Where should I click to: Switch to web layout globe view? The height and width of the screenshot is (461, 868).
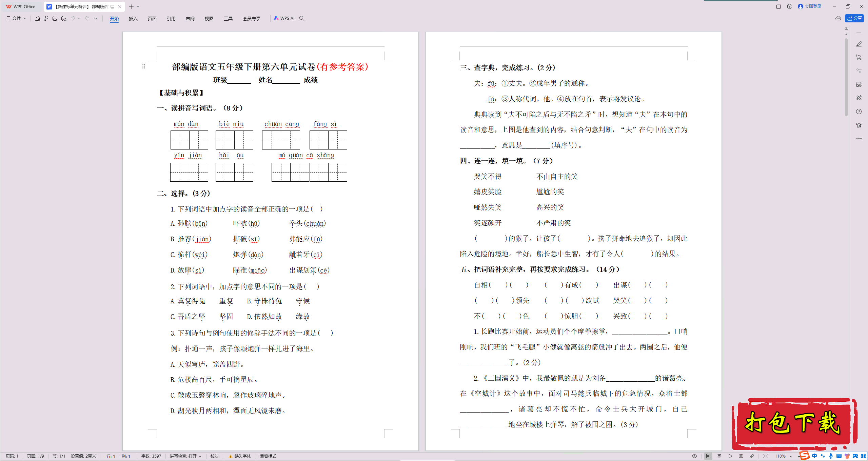click(741, 456)
